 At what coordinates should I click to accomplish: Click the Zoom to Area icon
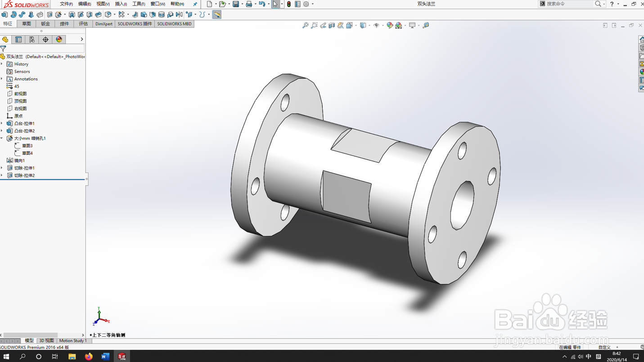(x=314, y=25)
